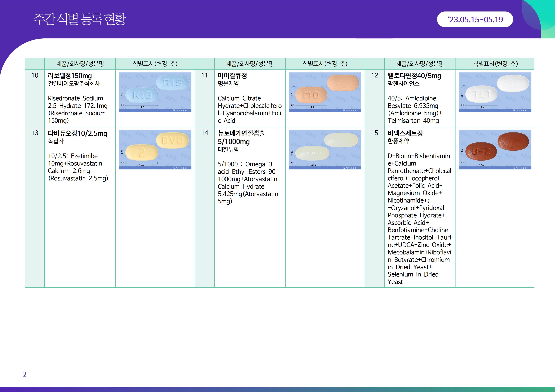Image resolution: width=555 pixels, height=392 pixels.
Task: Select product name 뉴토메가연질캡슐
Action: (241, 133)
